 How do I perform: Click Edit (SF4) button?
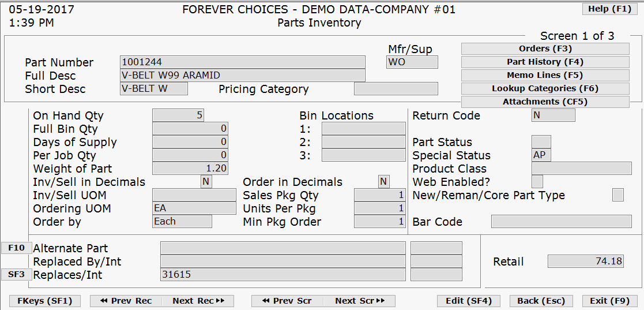[469, 301]
